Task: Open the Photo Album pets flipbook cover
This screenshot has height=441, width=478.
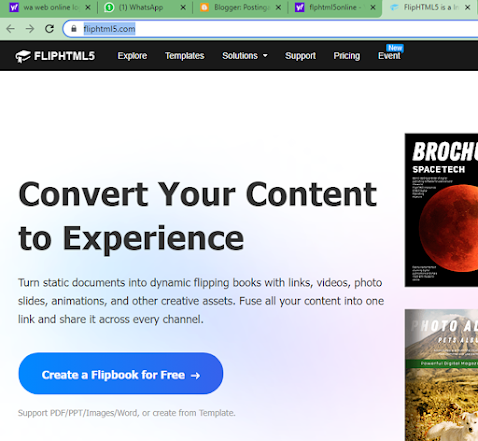Action: click(441, 375)
